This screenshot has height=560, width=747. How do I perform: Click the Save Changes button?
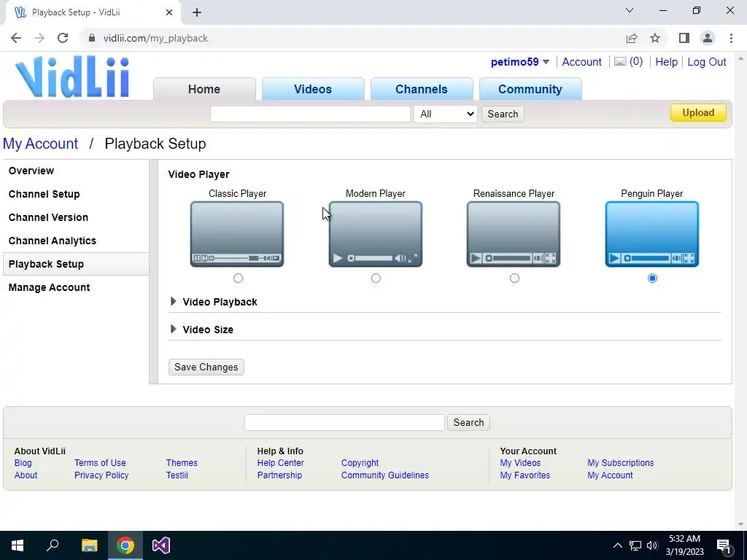pos(206,367)
